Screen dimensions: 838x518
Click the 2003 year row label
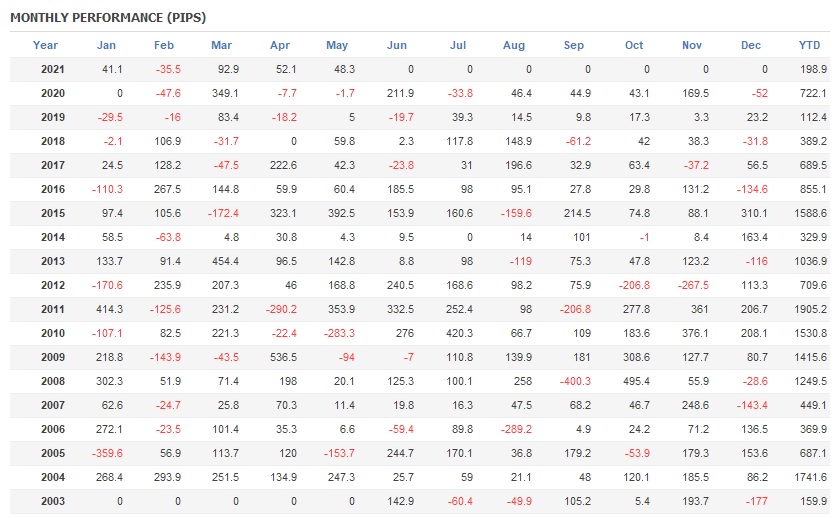pos(53,501)
